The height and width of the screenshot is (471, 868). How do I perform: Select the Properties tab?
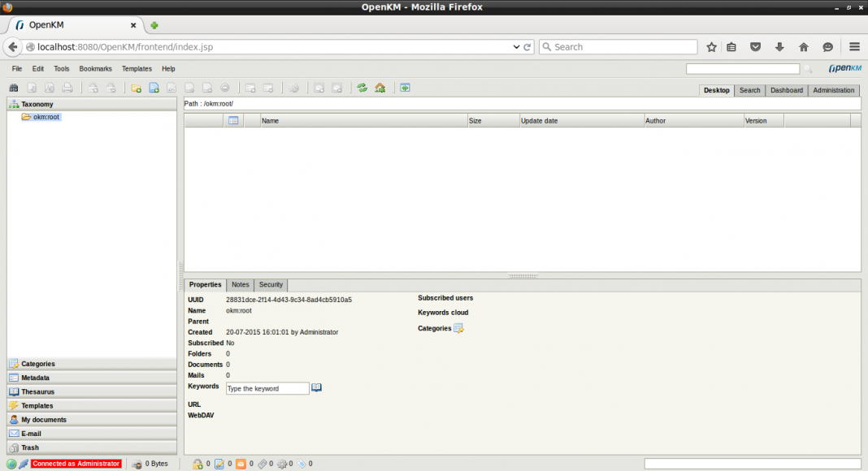[205, 285]
